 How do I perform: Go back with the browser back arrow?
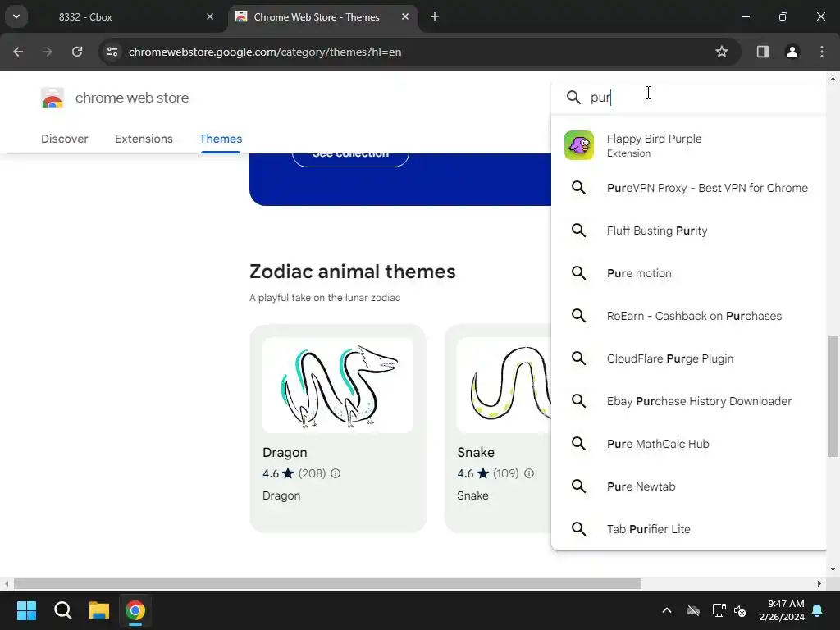pyautogui.click(x=18, y=52)
